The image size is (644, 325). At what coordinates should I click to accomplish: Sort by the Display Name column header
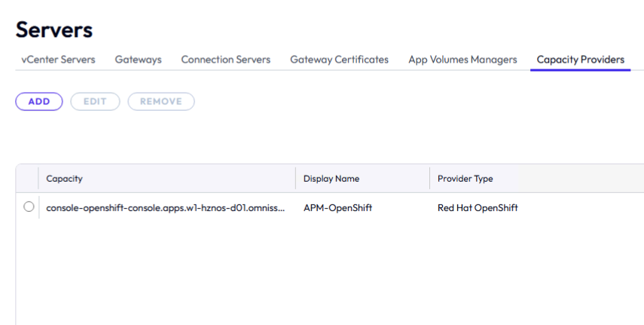click(x=331, y=179)
